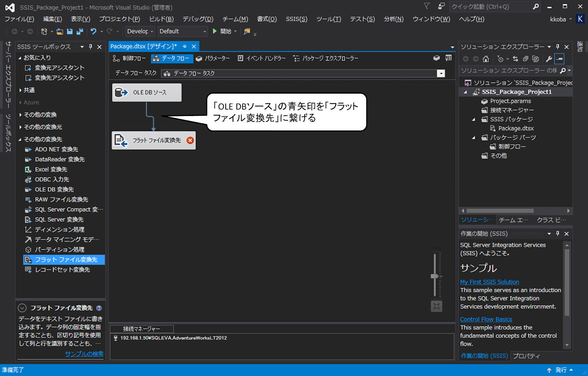This screenshot has width=588, height=376.
Task: Expand the 共通 toolbox group
Action: 20,90
